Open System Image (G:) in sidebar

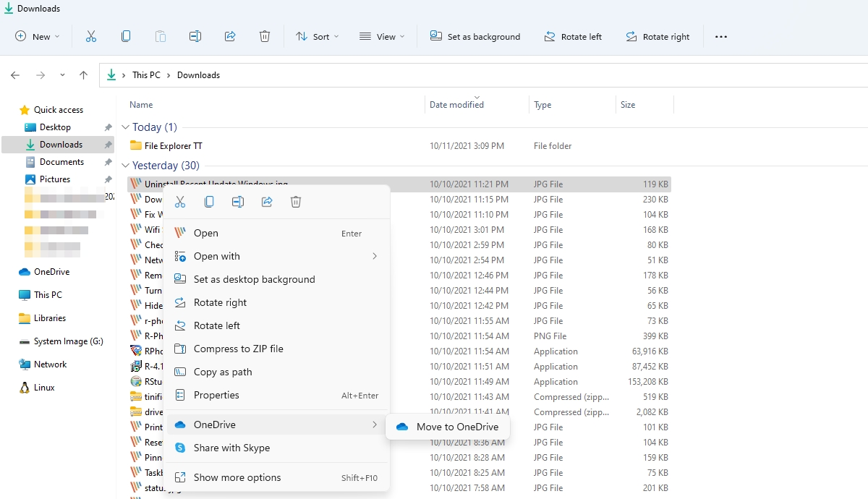[61, 341]
